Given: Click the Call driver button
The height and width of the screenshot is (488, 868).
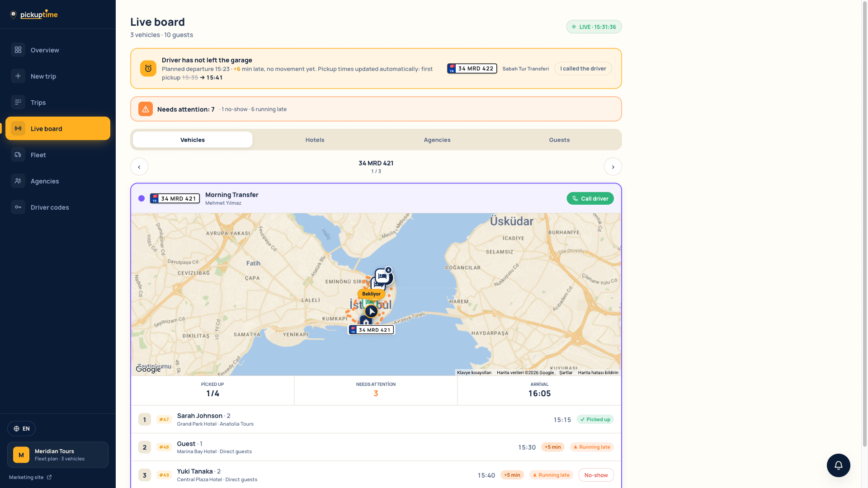Looking at the screenshot, I should pyautogui.click(x=590, y=198).
